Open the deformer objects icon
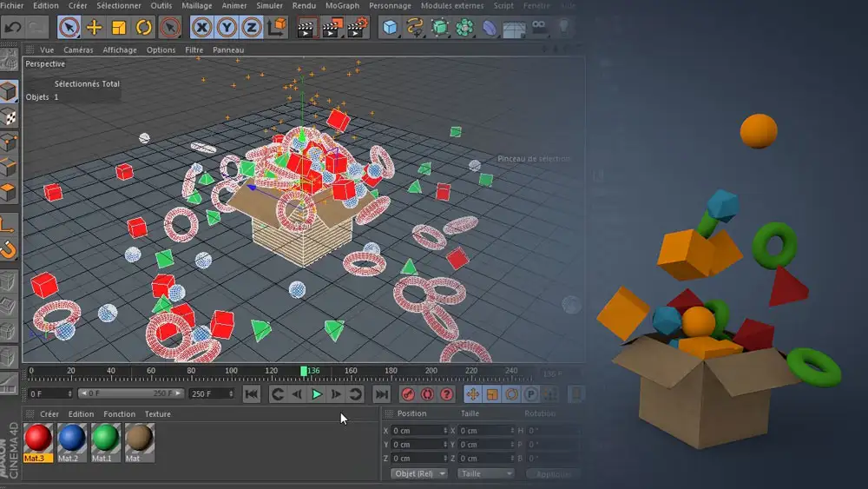 tap(490, 27)
